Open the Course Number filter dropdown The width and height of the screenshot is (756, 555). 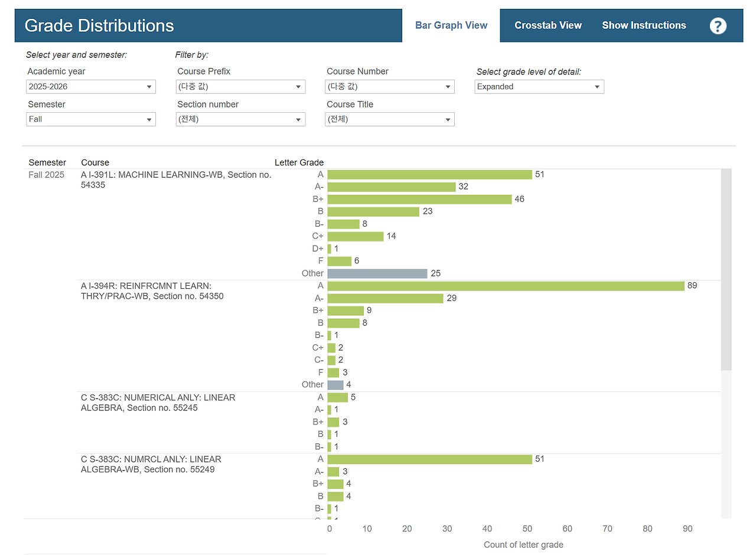(390, 87)
